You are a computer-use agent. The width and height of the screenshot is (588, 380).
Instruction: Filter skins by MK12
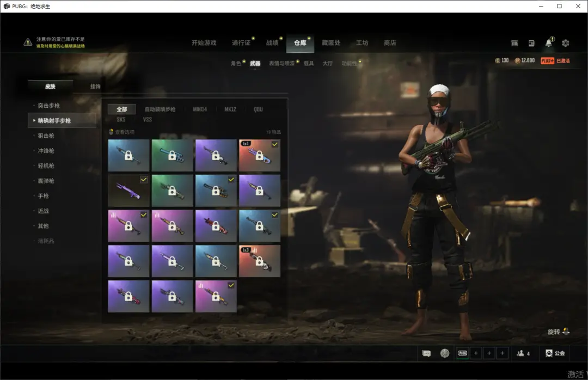pos(230,109)
